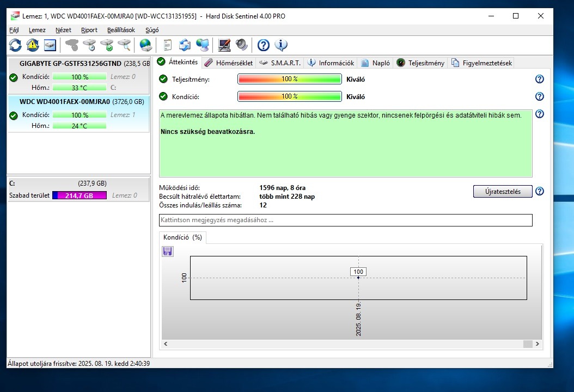Viewport: 574px width, 392px height.
Task: Switch to the Teljesítmény tab
Action: pyautogui.click(x=421, y=63)
